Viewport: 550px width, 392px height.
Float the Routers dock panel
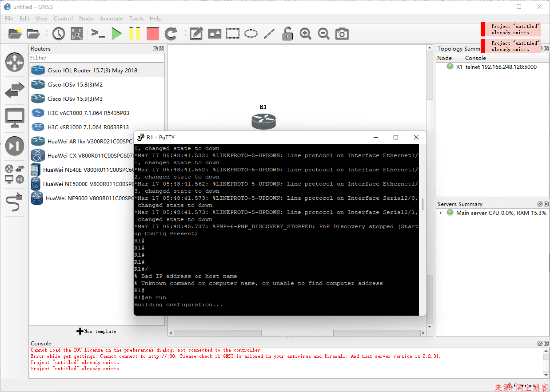[x=155, y=49]
